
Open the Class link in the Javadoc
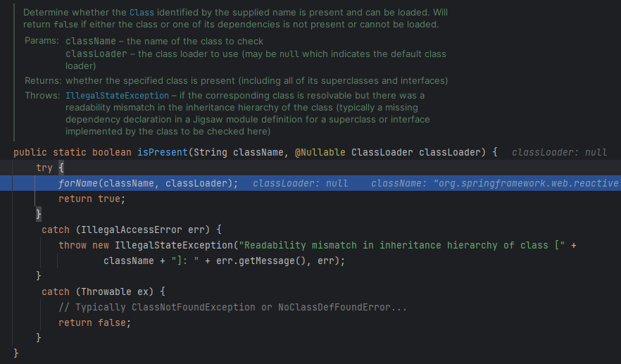tap(142, 12)
